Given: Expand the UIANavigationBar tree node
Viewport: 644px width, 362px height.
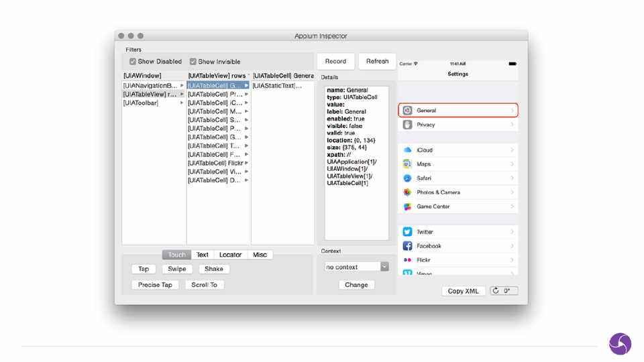Looking at the screenshot, I should coord(182,86).
